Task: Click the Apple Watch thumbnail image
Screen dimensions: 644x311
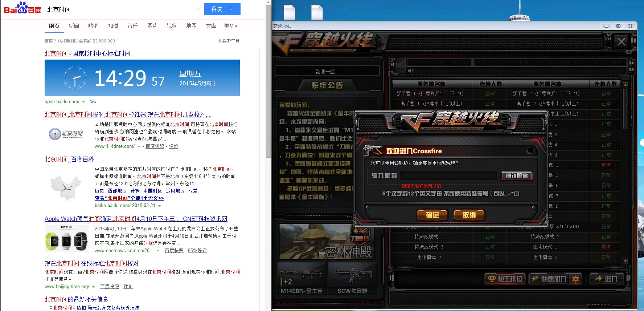Action: pos(66,238)
